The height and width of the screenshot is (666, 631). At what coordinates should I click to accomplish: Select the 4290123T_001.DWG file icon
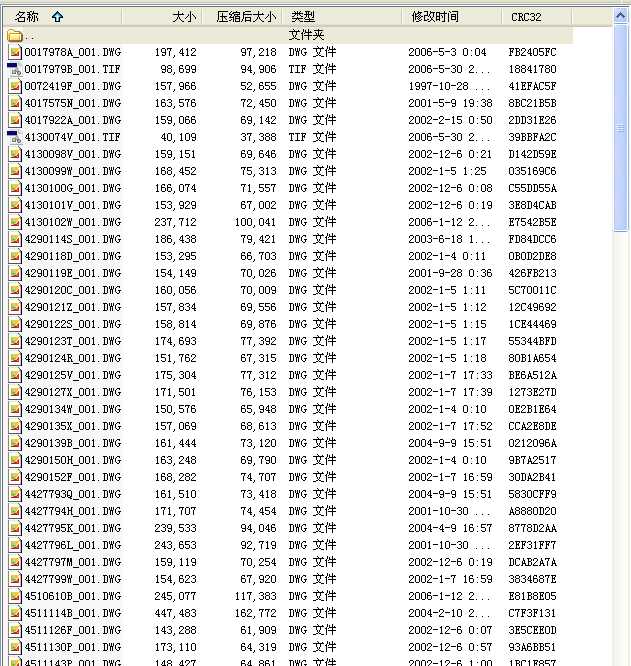[15, 341]
